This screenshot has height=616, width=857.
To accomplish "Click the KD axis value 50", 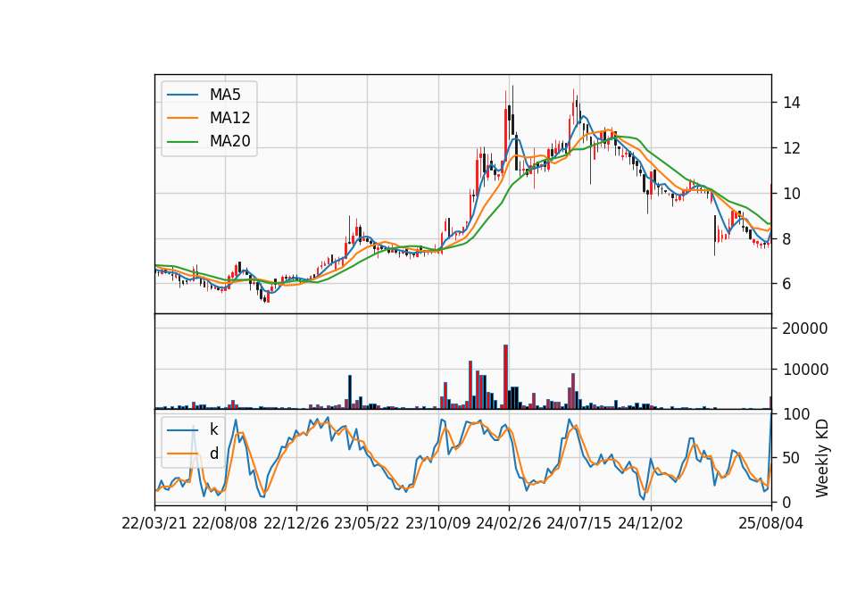I will pyautogui.click(x=792, y=458).
